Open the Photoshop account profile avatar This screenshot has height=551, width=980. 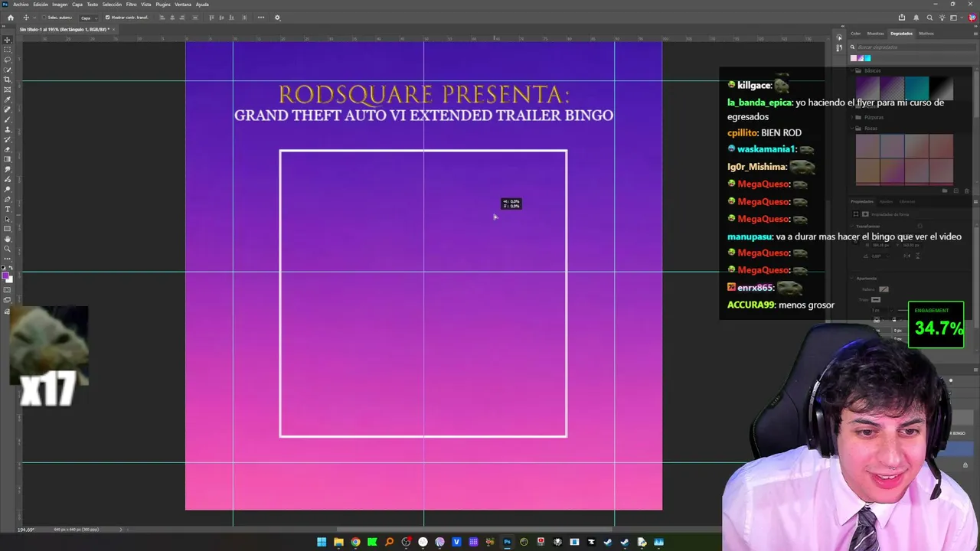[x=972, y=18]
